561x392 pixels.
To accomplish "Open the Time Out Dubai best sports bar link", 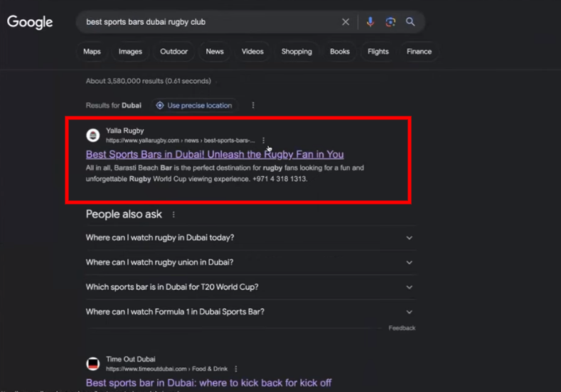I will [x=208, y=383].
